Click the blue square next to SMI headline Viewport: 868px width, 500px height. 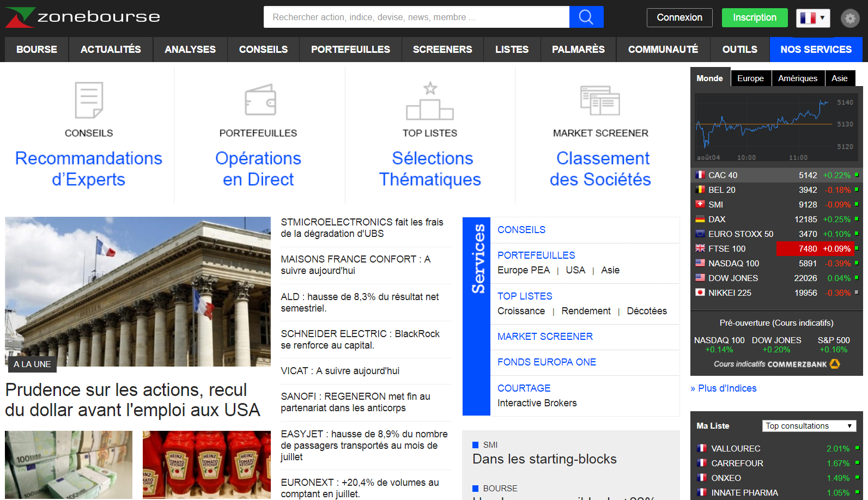point(475,445)
